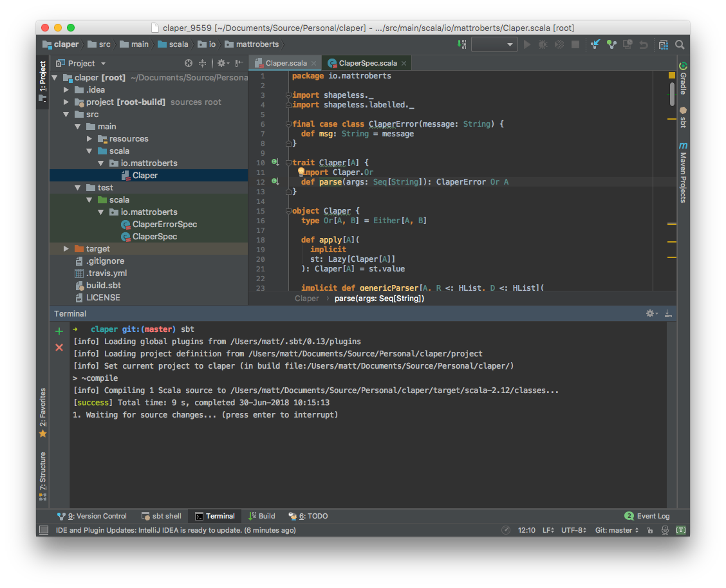Close the ClaperSpec.scala tab
The width and height of the screenshot is (726, 588).
click(x=404, y=64)
